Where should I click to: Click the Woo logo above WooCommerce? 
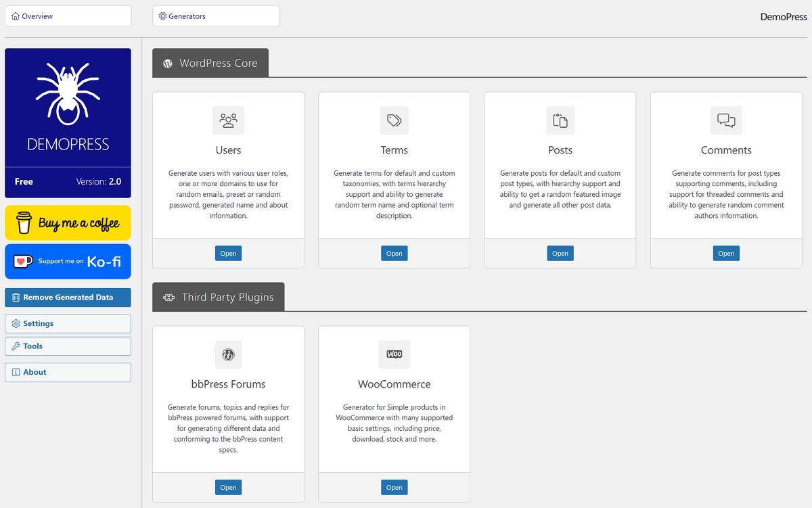click(394, 354)
